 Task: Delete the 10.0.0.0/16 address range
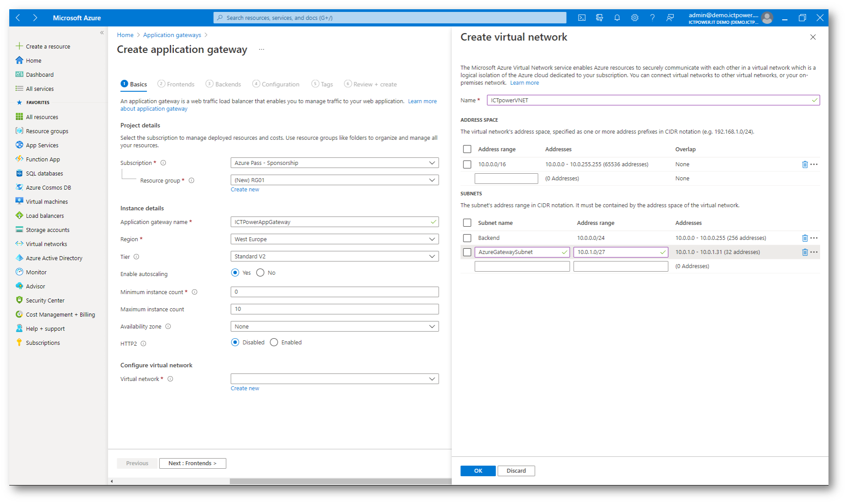(x=805, y=164)
